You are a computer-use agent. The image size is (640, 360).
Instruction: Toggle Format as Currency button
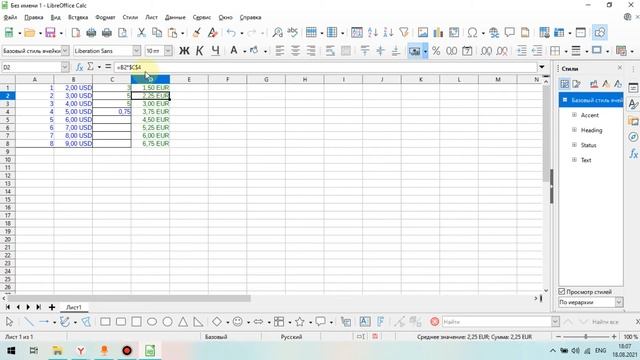click(414, 51)
